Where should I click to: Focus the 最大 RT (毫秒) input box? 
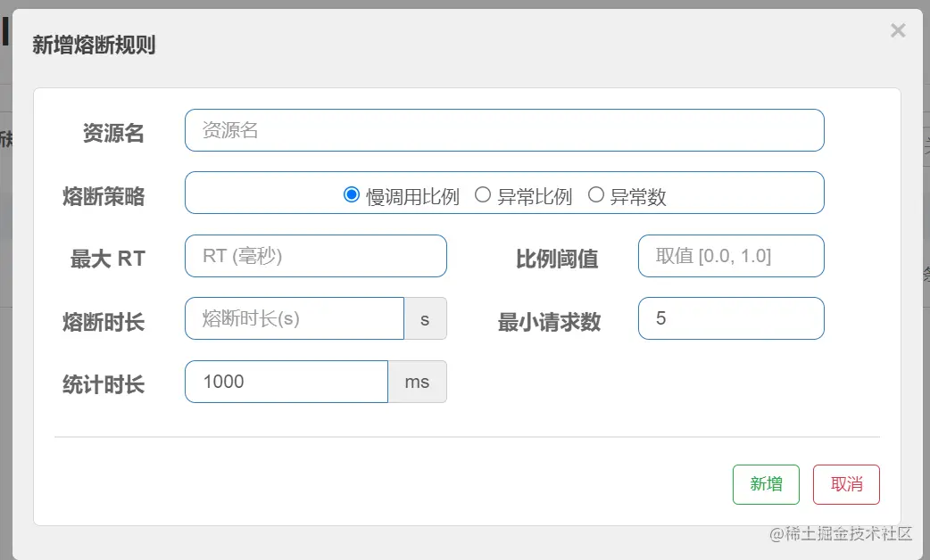315,256
